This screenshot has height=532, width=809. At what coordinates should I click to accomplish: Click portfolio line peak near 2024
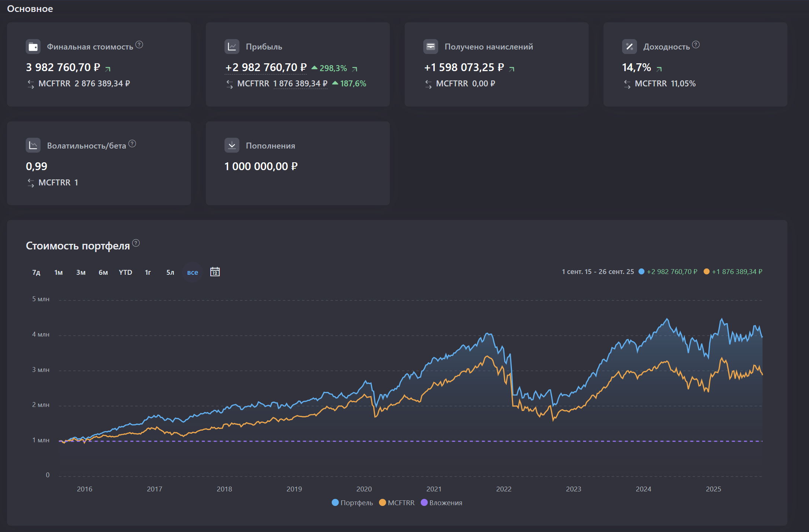667,319
